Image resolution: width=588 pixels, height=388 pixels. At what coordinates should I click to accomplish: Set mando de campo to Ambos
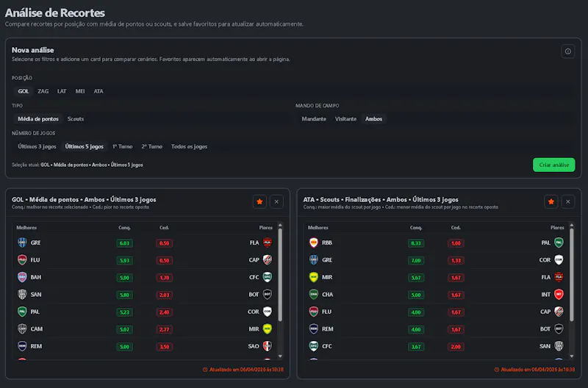pos(373,119)
